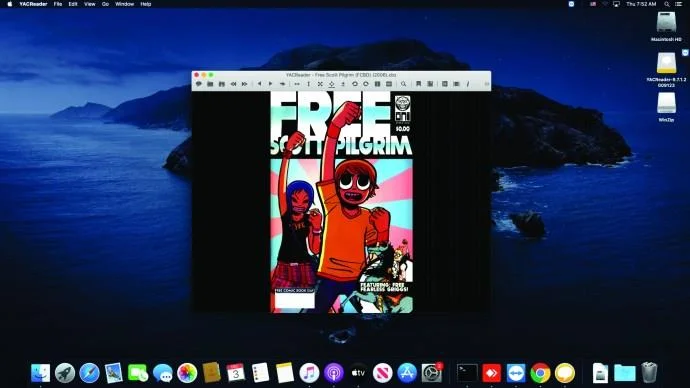Toggle the magnifying glass tool
Image resolution: width=690 pixels, height=388 pixels.
403,84
